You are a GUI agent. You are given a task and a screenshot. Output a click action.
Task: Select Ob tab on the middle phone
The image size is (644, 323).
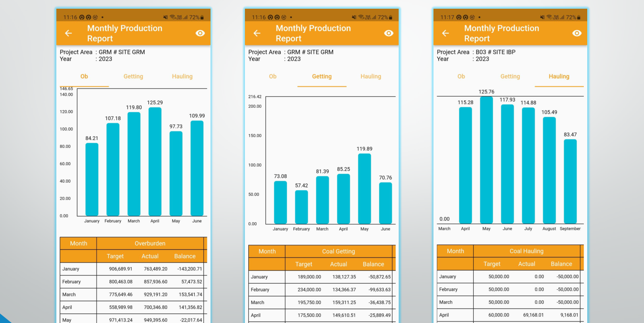pos(273,77)
